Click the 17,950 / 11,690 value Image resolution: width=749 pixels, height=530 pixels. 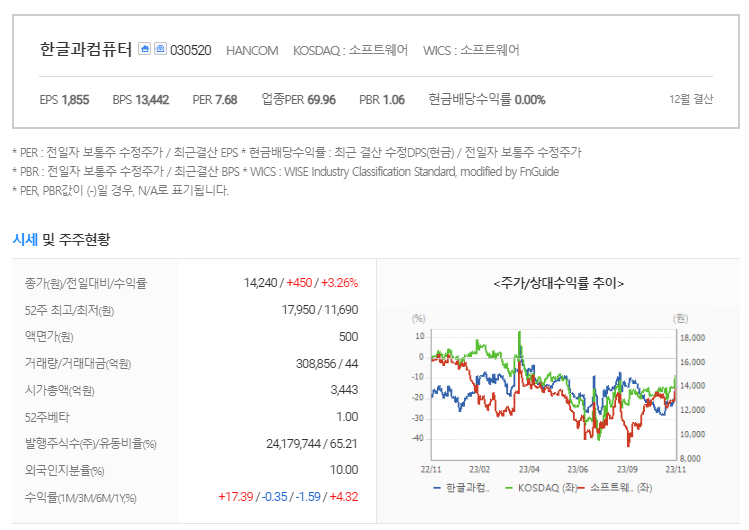point(320,310)
